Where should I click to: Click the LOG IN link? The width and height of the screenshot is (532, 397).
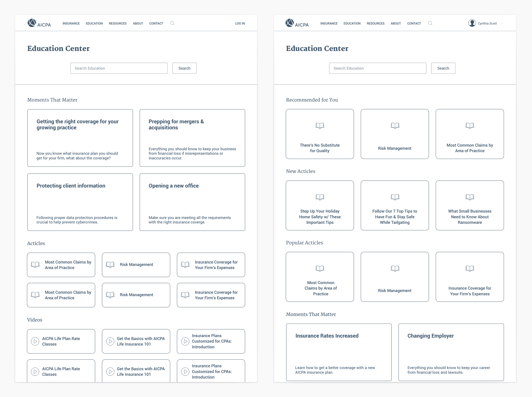(240, 24)
